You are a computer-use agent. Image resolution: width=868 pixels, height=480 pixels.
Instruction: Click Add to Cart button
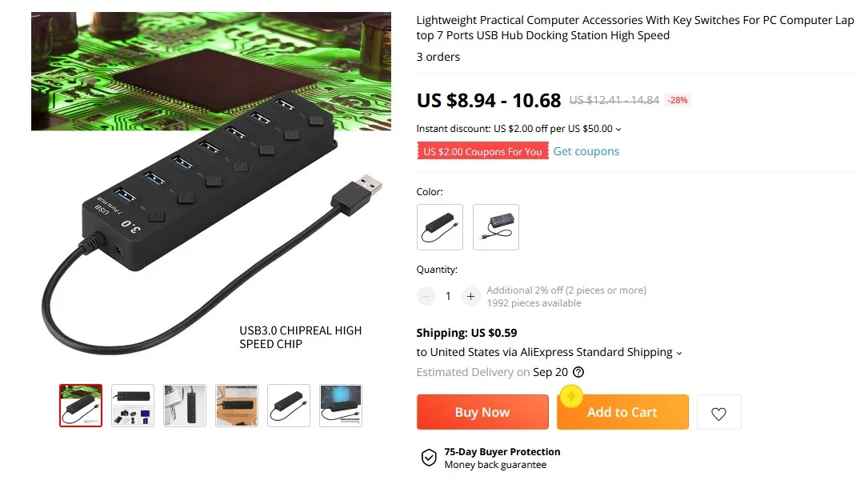point(622,412)
